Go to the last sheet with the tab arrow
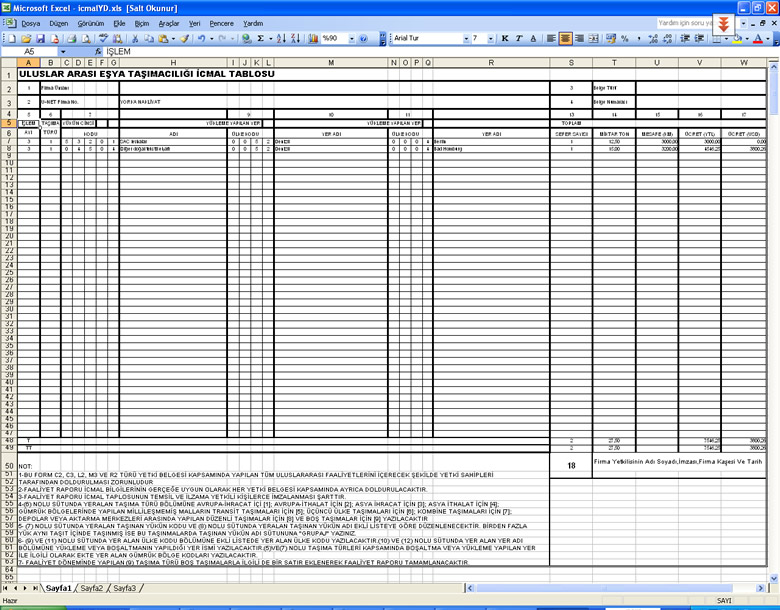Viewport: 780px width, 610px height. pyautogui.click(x=35, y=588)
